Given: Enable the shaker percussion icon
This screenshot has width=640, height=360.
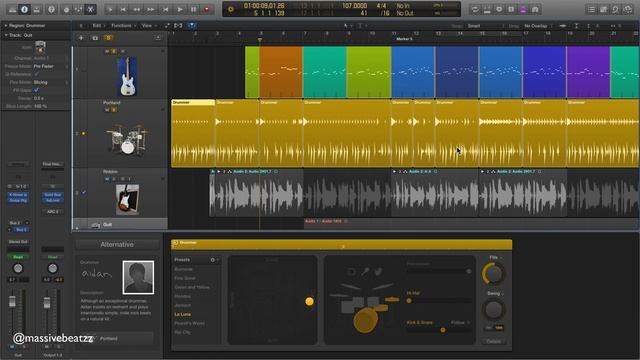Looking at the screenshot, I should [x=365, y=271].
